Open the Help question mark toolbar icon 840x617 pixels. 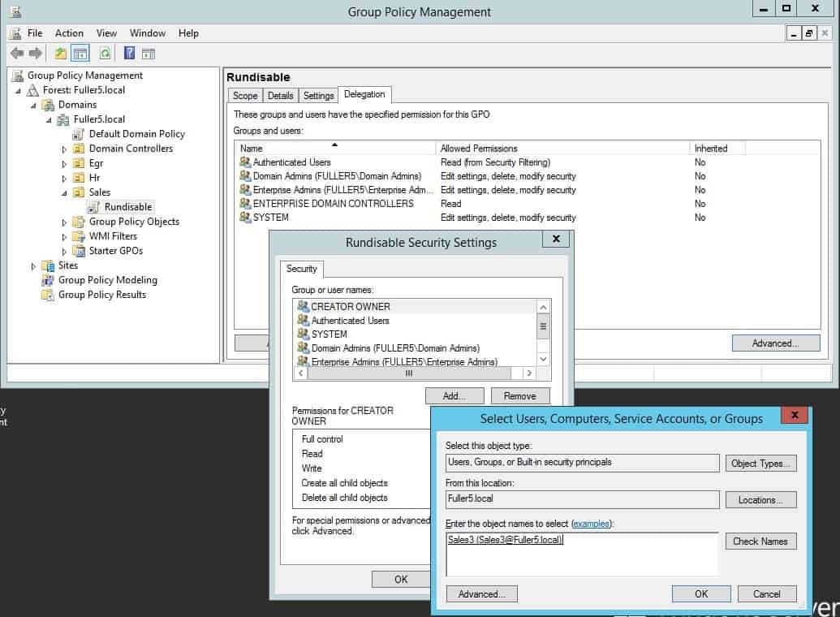[x=129, y=53]
